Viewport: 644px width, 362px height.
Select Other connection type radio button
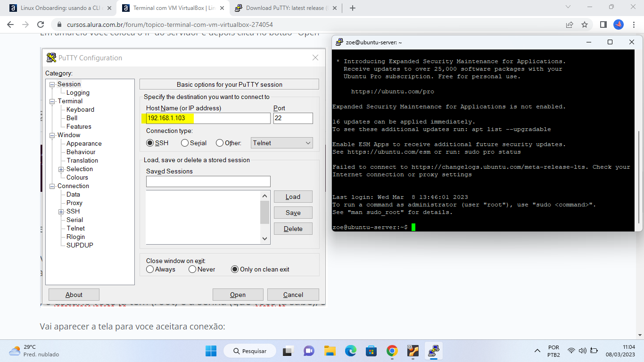point(220,143)
